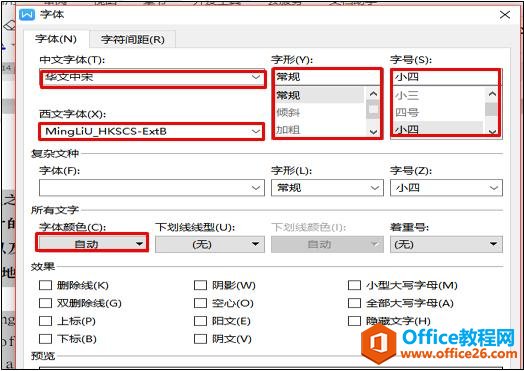Switch to the 字体(N) tab
Screen dimensions: 524x371
(56, 39)
